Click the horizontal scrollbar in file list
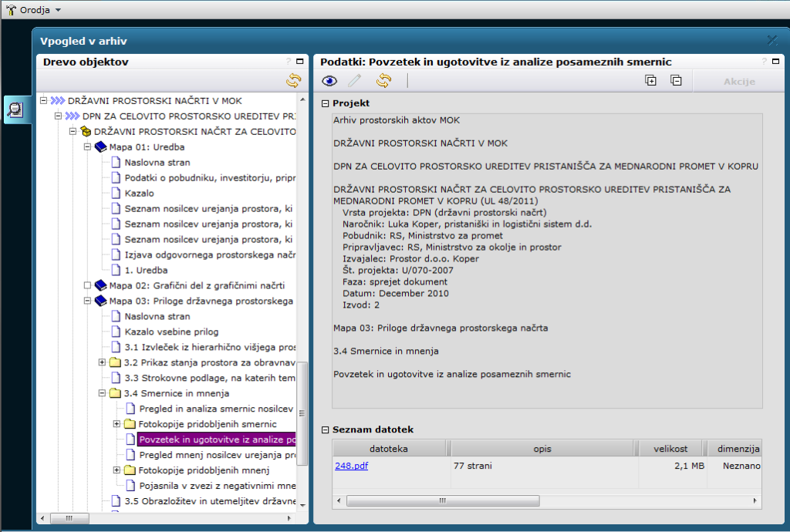Screen dimensions: 790x532 pyautogui.click(x=540, y=500)
